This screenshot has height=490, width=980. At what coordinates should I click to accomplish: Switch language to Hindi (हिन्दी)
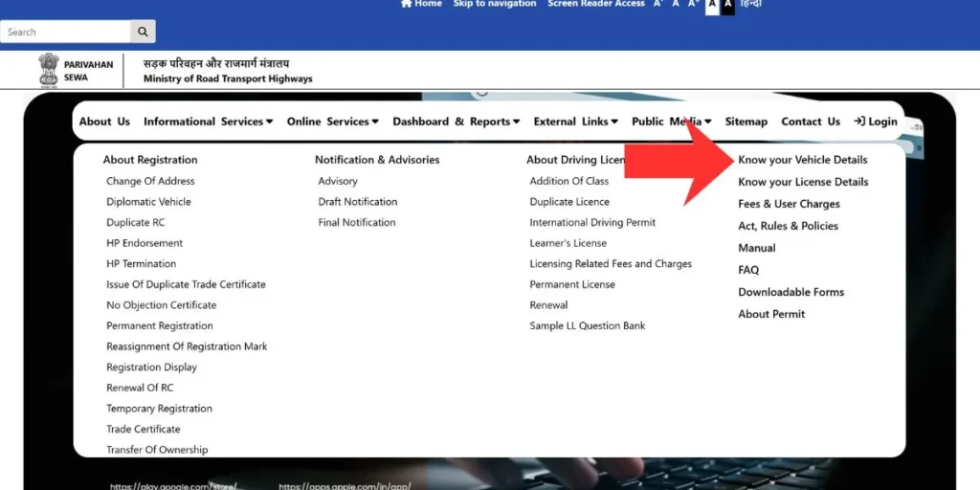tap(750, 4)
